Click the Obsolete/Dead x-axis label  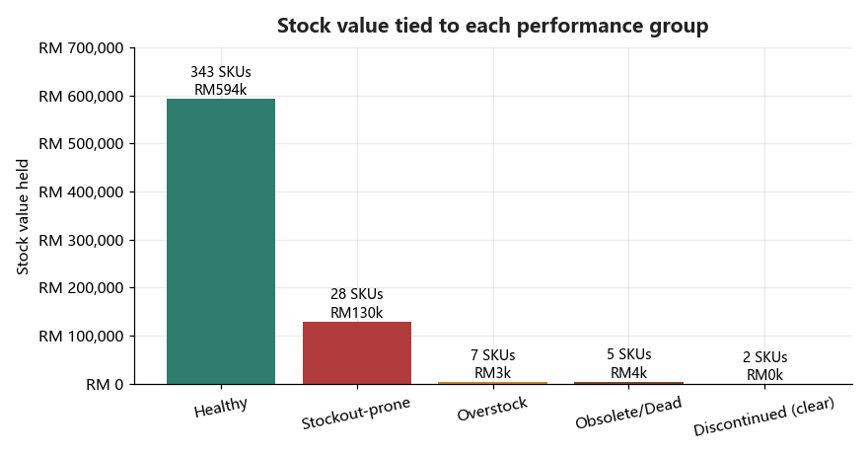(628, 413)
